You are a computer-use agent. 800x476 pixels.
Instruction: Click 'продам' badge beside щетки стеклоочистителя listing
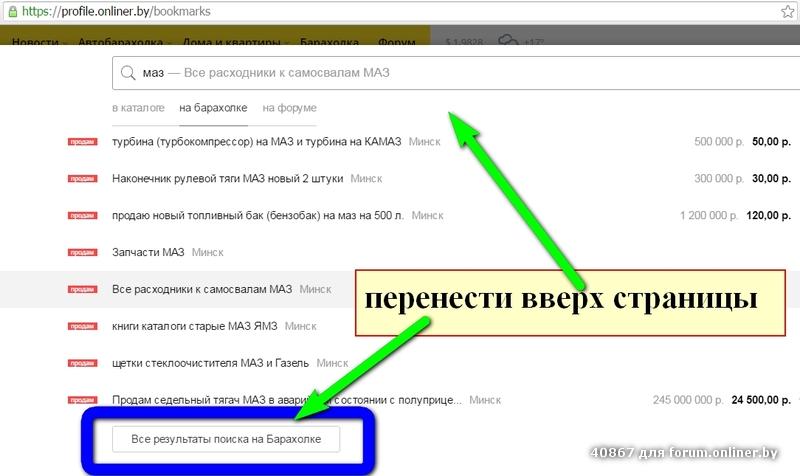81,363
